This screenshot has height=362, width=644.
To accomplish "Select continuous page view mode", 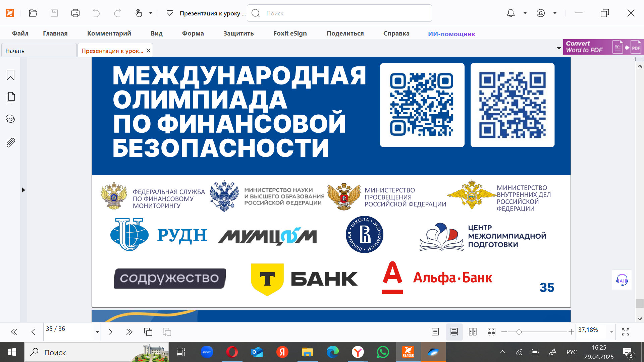I will 454,332.
